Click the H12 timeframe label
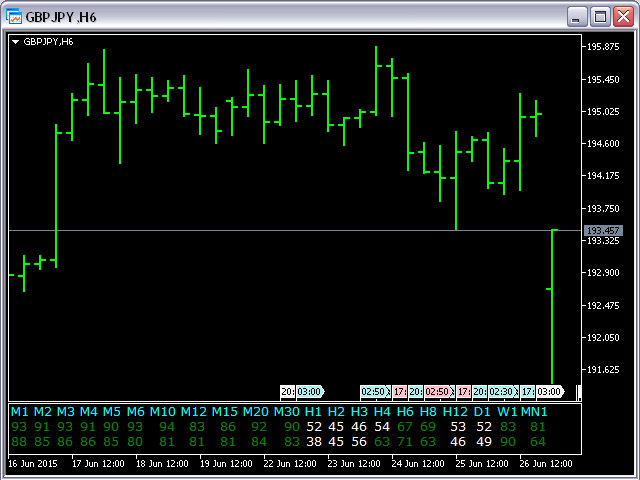The height and width of the screenshot is (480, 640). click(x=456, y=412)
